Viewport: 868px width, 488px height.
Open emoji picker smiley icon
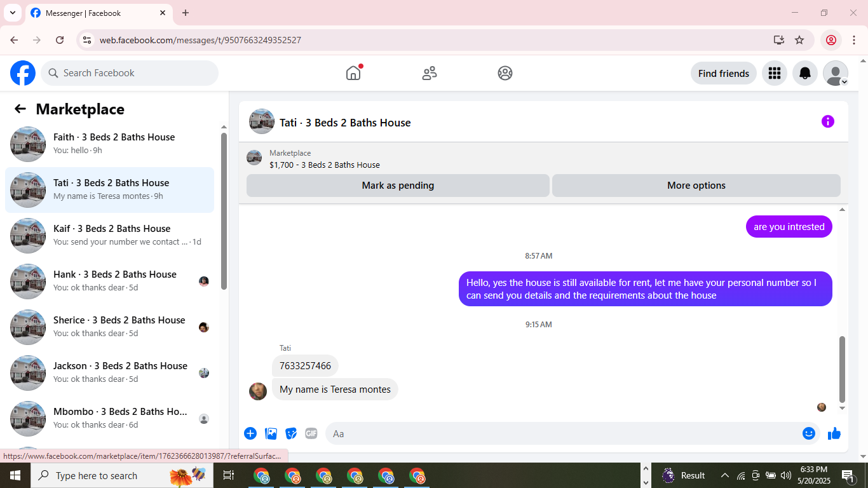pyautogui.click(x=809, y=433)
